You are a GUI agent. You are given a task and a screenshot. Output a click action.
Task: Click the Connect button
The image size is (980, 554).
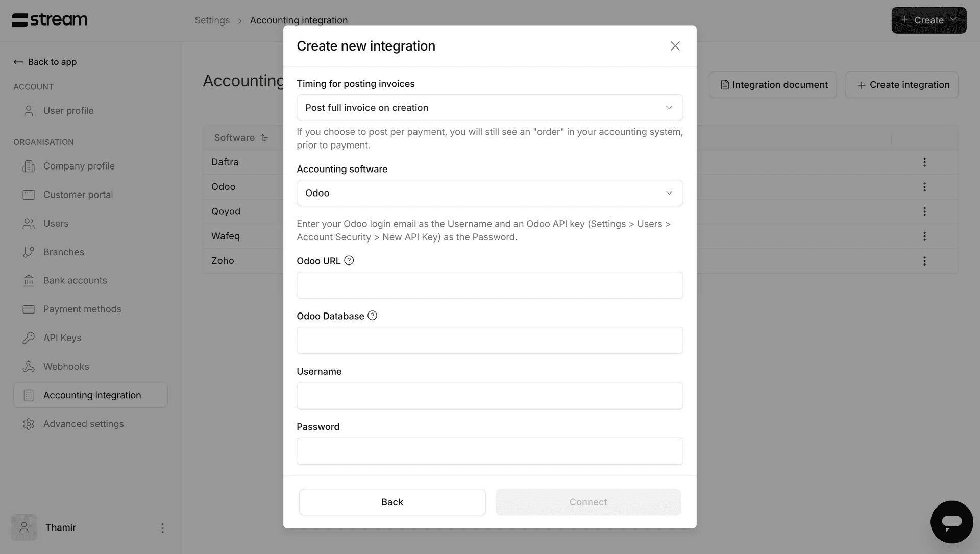tap(588, 502)
